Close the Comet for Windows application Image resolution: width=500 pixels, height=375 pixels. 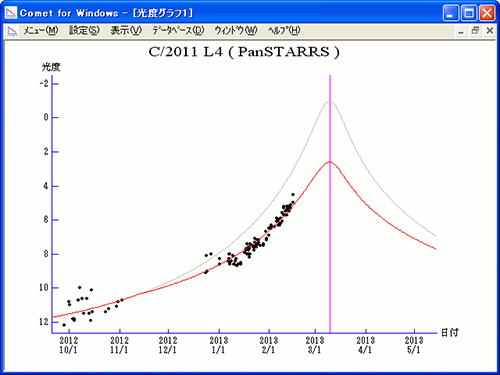[x=487, y=13]
